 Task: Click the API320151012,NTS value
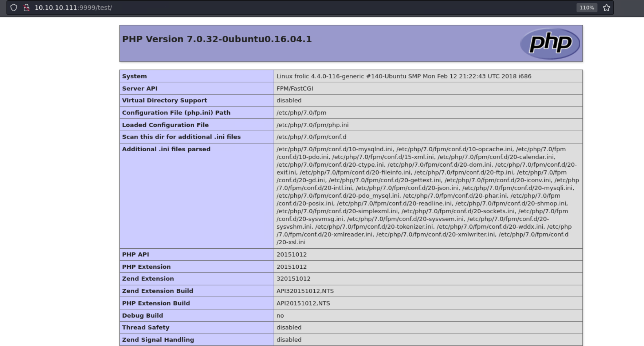click(x=305, y=291)
